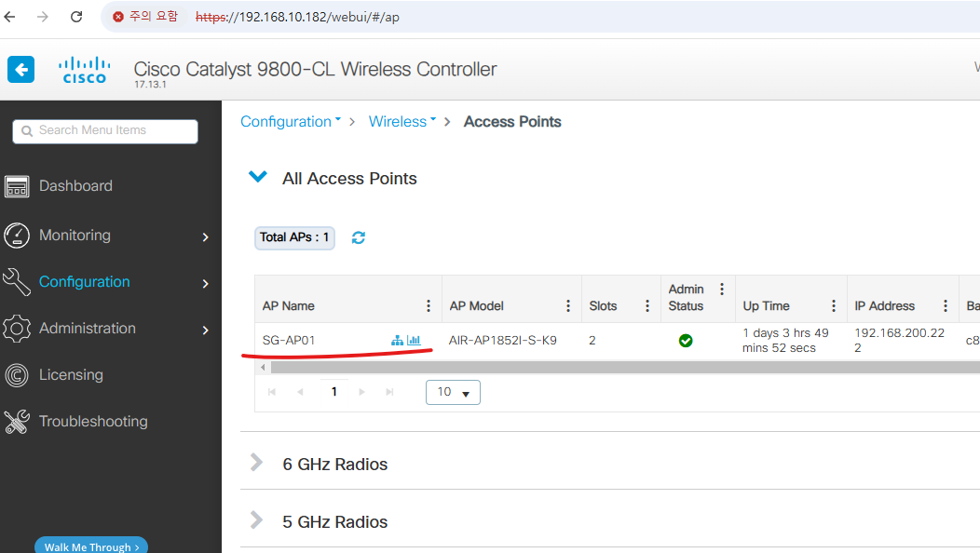Select page 1 in the pager

(x=334, y=393)
